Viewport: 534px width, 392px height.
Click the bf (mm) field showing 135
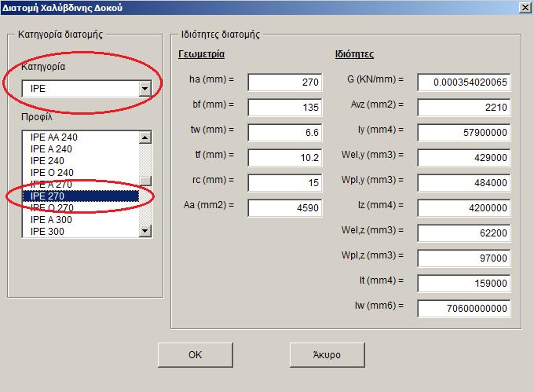(285, 108)
